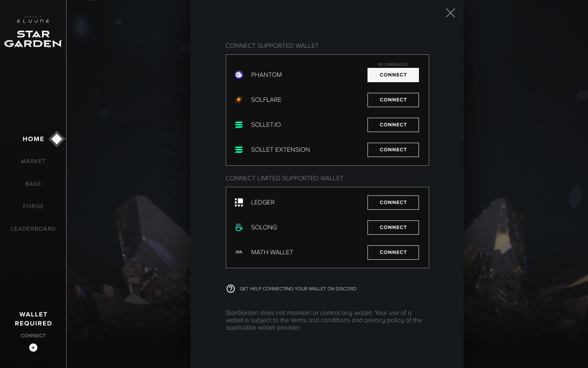Open Discord wallet connection help link

[x=298, y=289]
